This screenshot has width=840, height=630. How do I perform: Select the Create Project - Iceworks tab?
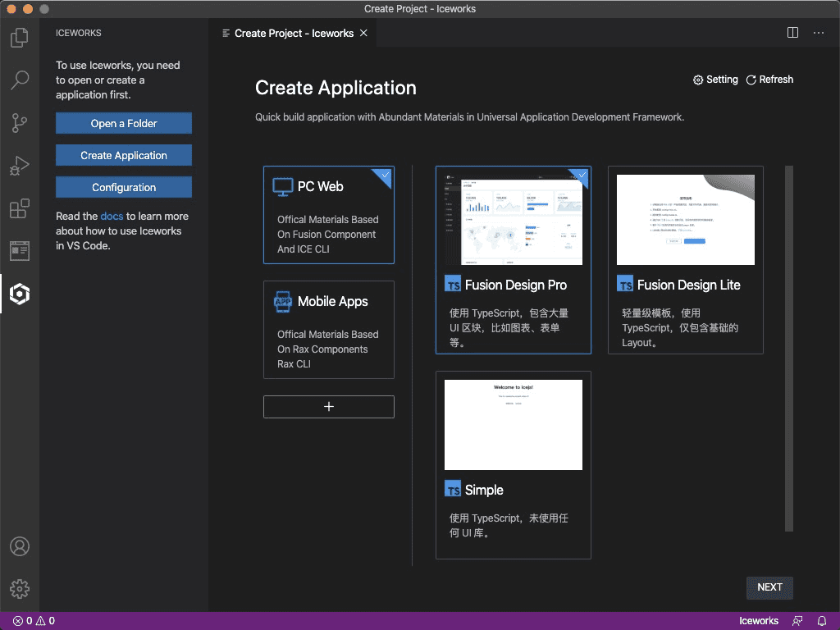[293, 33]
